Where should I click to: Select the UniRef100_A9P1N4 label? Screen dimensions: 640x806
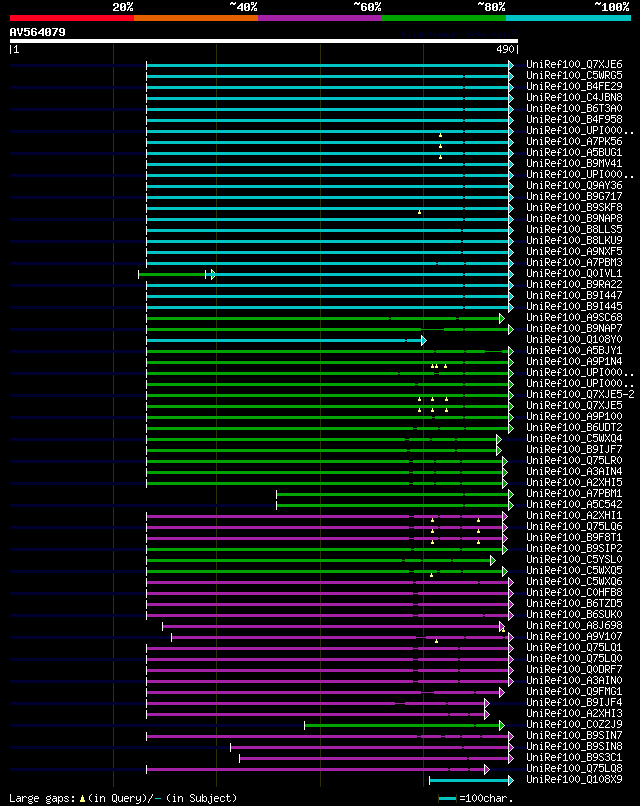coord(574,361)
